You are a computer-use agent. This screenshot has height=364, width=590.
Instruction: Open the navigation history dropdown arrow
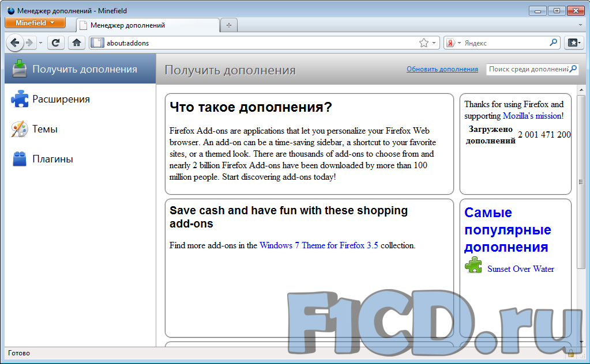pos(40,43)
